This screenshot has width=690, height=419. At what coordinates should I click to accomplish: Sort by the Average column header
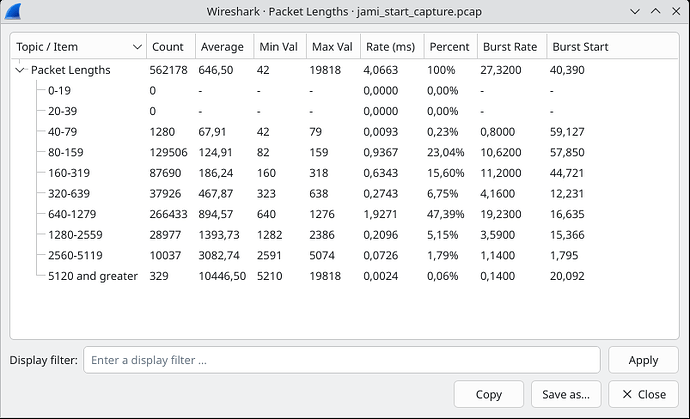(x=224, y=47)
